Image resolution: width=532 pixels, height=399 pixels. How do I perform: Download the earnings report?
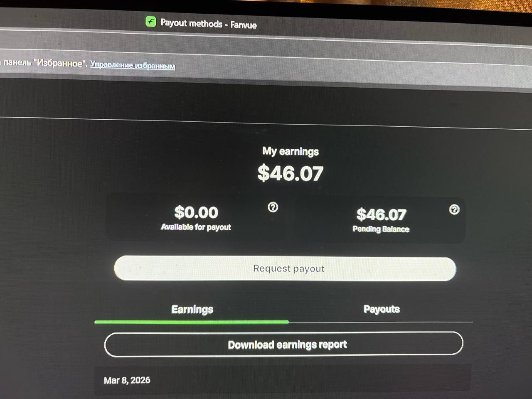[283, 344]
